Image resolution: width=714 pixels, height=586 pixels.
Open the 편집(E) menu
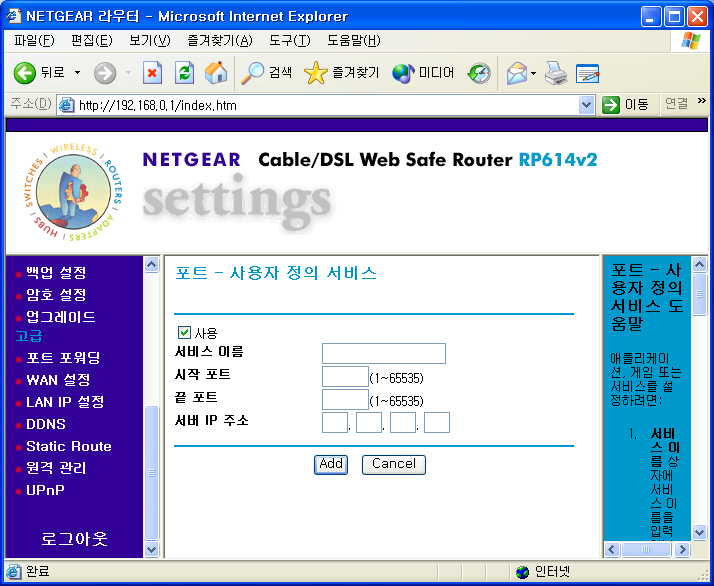point(92,41)
